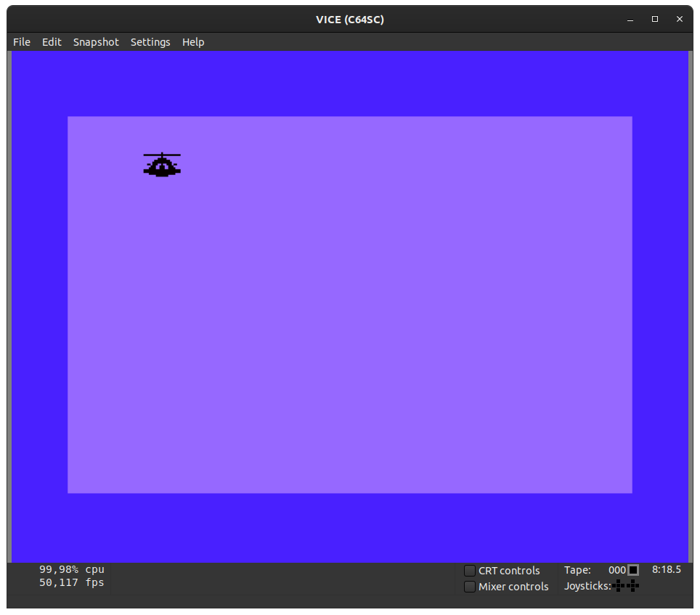Image resolution: width=700 pixels, height=615 pixels.
Task: Open the Snapshot menu
Action: tap(96, 42)
